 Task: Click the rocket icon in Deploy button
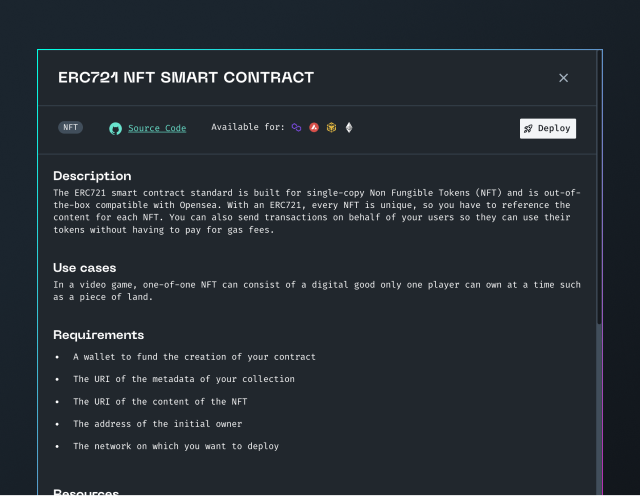(x=528, y=129)
